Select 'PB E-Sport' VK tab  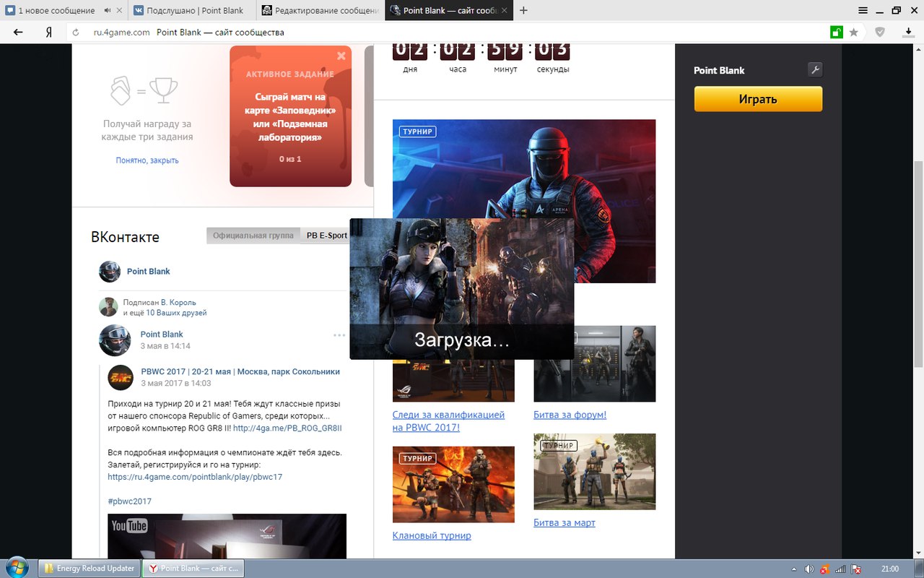(326, 236)
